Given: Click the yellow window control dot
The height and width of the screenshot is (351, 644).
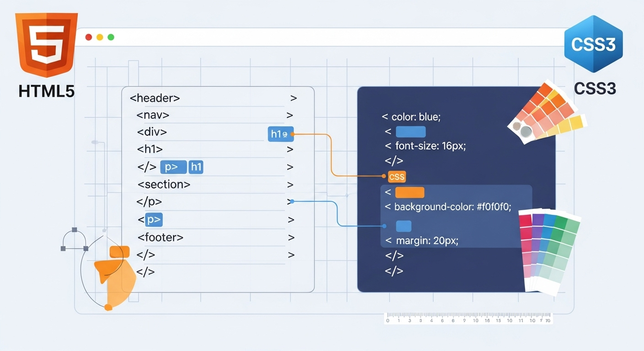Looking at the screenshot, I should pyautogui.click(x=100, y=37).
